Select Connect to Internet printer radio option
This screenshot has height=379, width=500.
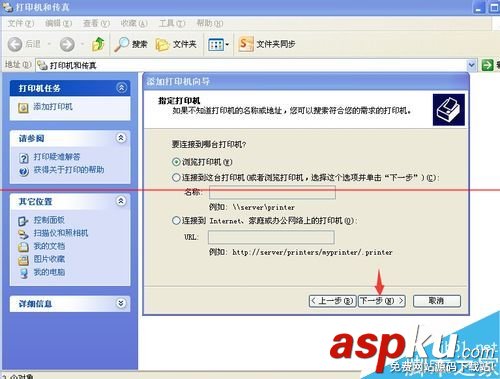point(176,220)
